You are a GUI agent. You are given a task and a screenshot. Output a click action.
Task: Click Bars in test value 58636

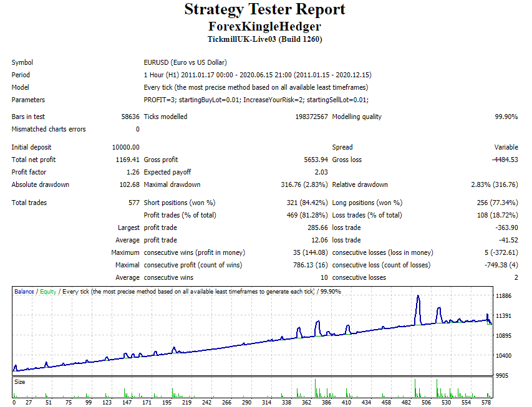click(x=130, y=117)
